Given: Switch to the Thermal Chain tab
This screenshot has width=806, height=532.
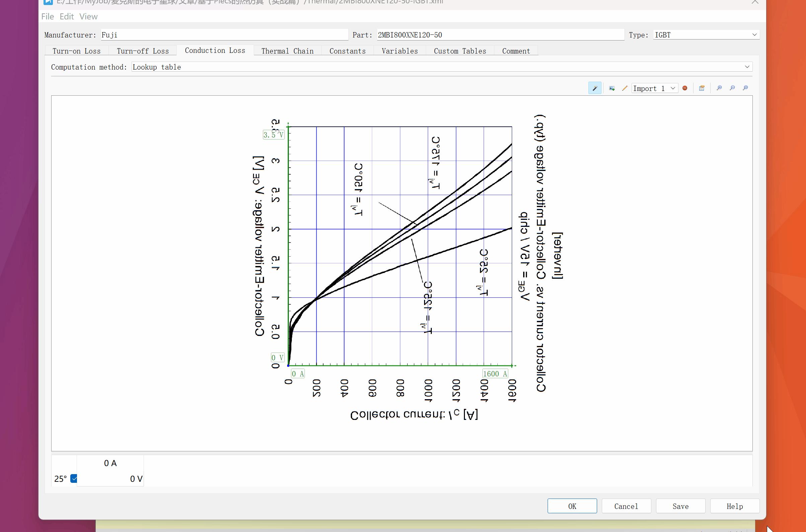Looking at the screenshot, I should (x=287, y=51).
